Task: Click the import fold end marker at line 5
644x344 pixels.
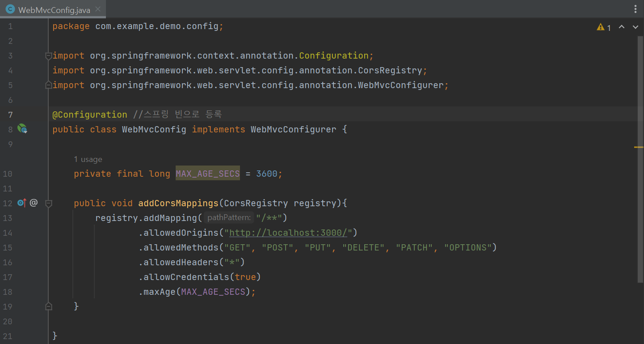Action: (48, 85)
